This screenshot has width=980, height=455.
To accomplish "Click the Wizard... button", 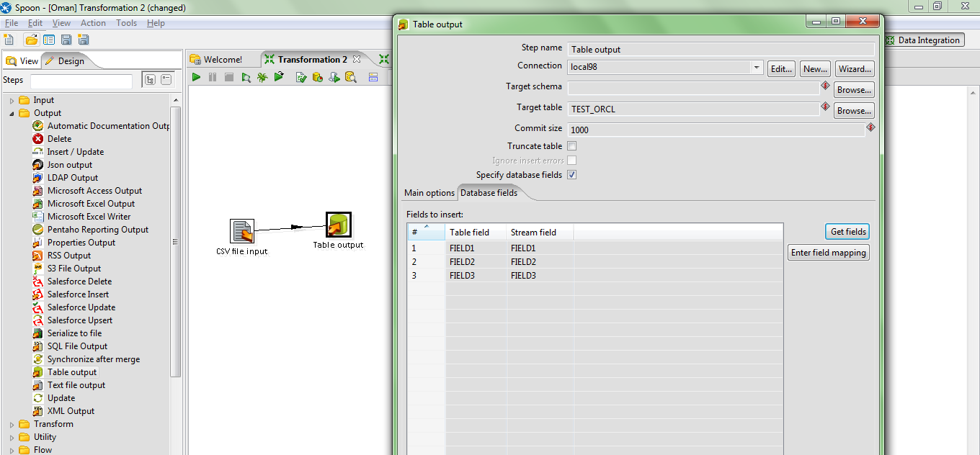I will coord(855,69).
